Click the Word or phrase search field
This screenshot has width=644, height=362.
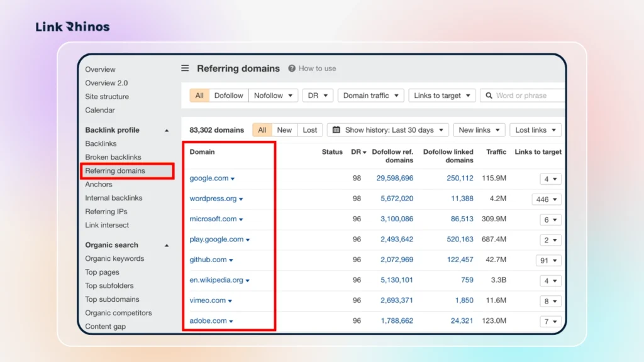pyautogui.click(x=523, y=96)
